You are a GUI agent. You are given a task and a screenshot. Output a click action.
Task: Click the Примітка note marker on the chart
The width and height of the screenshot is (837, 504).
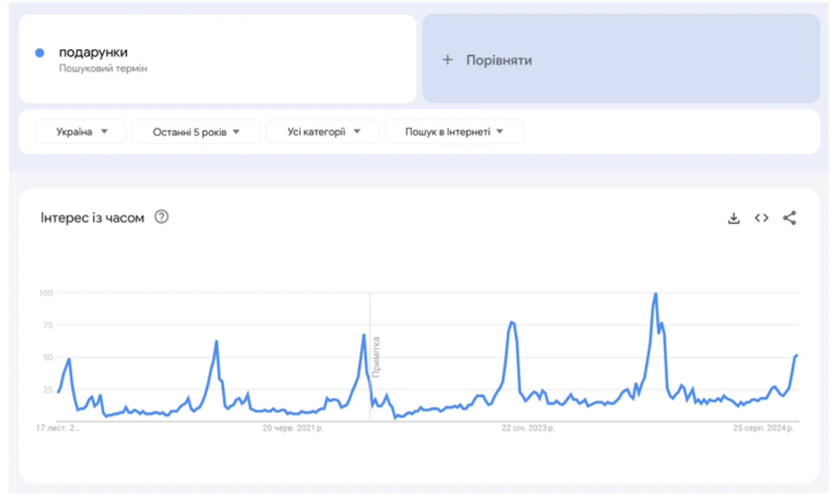click(376, 356)
